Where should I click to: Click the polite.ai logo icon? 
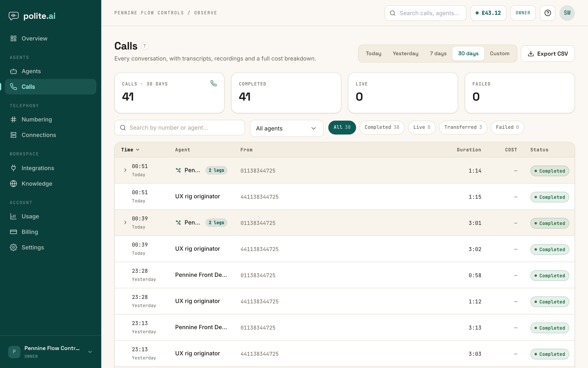pyautogui.click(x=14, y=16)
